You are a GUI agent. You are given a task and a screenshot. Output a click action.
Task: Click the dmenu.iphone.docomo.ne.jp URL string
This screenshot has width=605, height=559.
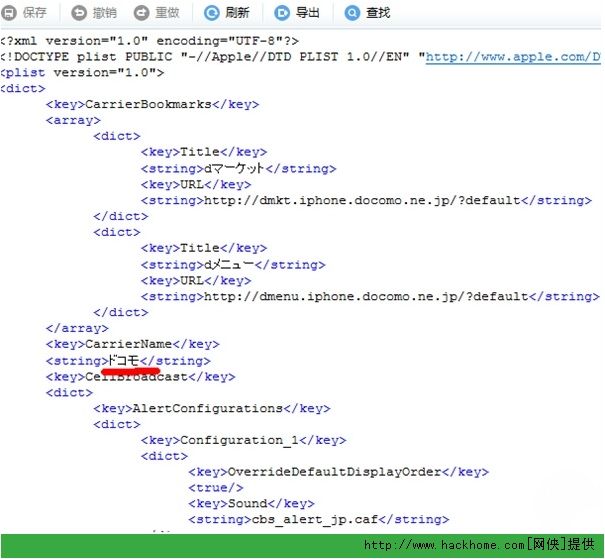[x=370, y=297]
